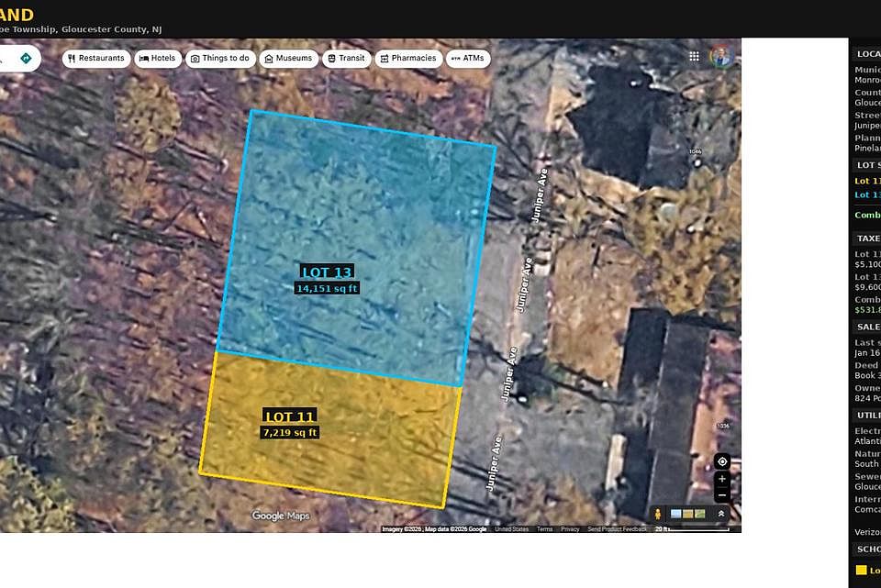Open the Transit category chip
Viewport: 881px width, 588px height.
[347, 59]
